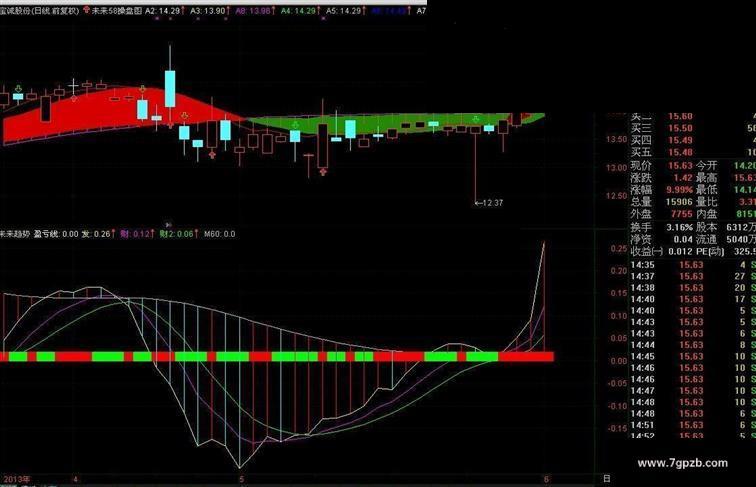Click the 涨跌 value 1.42
Viewport: 756px width, 487px height.
[683, 178]
